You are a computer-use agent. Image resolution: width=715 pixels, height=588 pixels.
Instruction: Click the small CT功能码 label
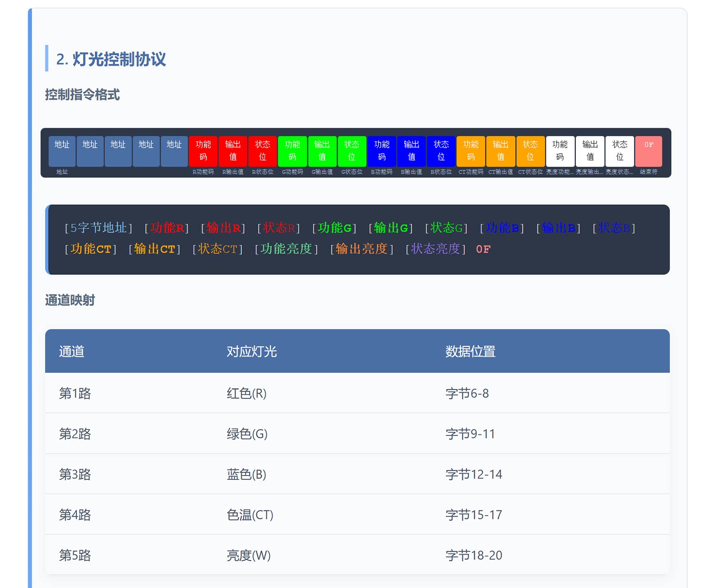(471, 172)
